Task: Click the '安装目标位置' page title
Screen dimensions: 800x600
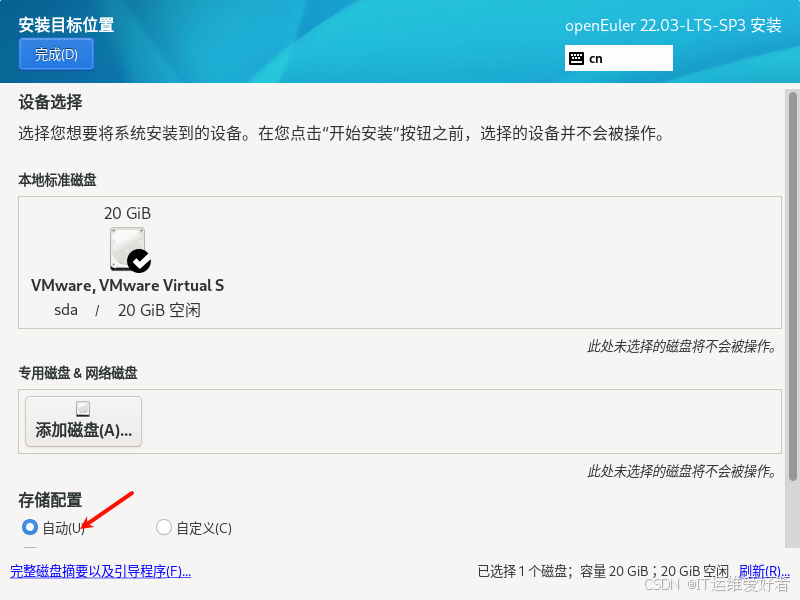Action: pyautogui.click(x=66, y=25)
